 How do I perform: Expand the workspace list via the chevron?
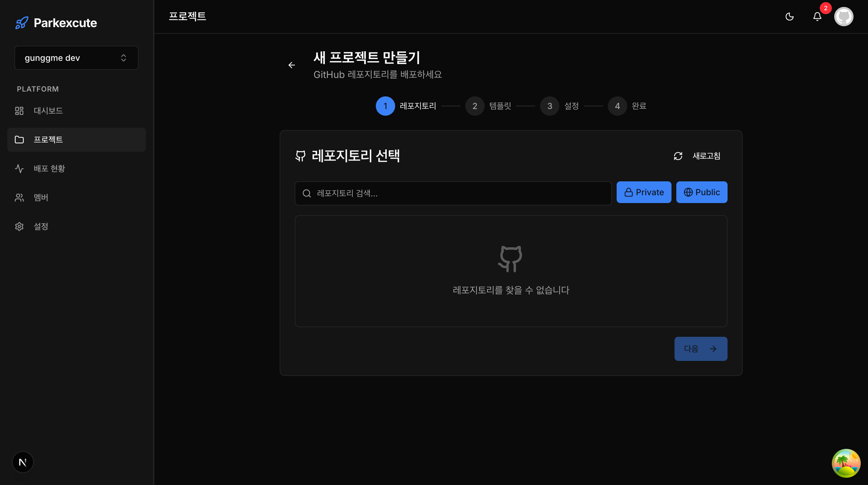pyautogui.click(x=123, y=58)
